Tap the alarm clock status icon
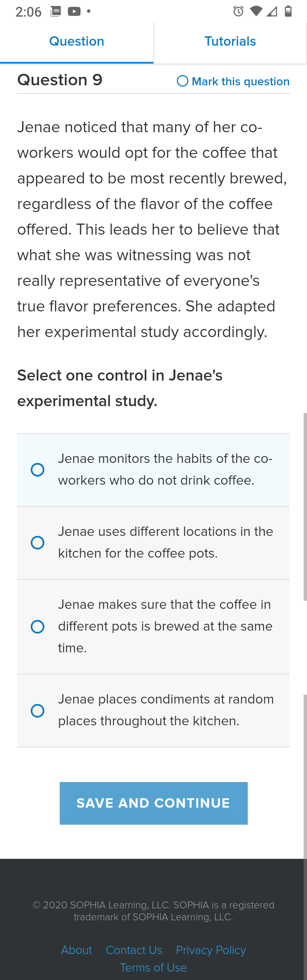307x980 pixels. [238, 12]
